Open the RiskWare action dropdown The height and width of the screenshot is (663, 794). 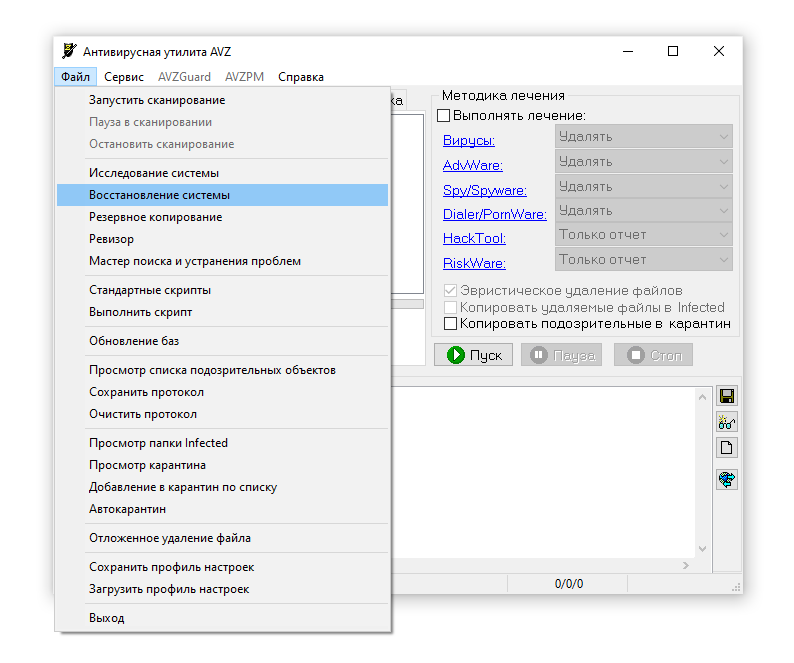click(x=644, y=259)
